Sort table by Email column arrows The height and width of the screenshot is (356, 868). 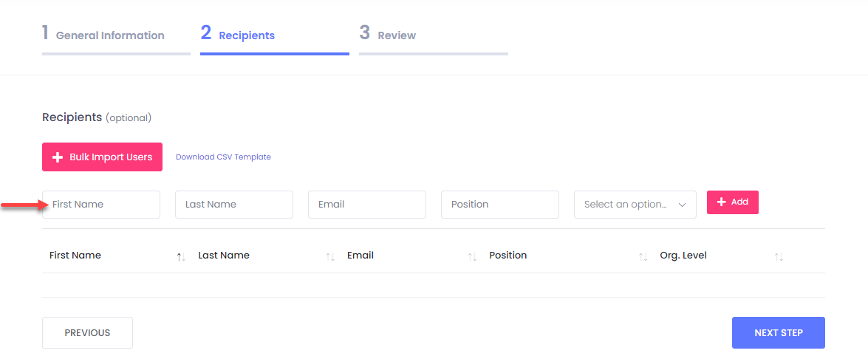[472, 257]
